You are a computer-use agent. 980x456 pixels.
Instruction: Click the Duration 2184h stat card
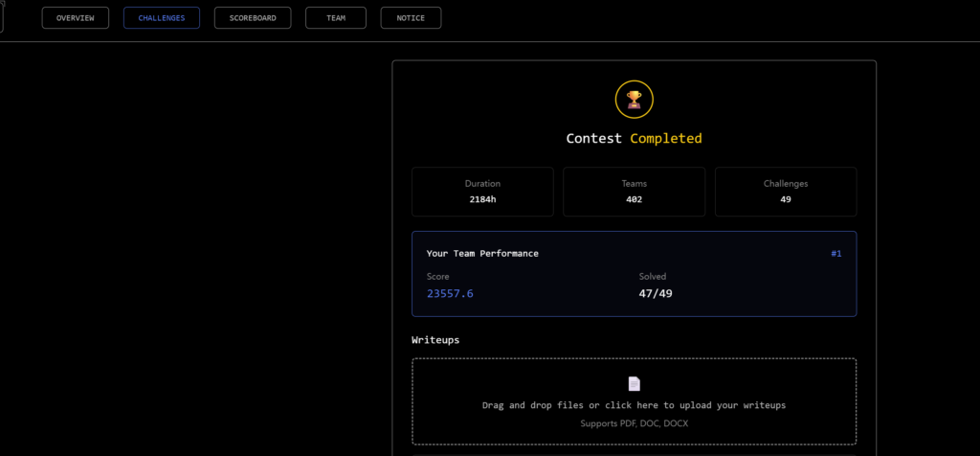(482, 192)
